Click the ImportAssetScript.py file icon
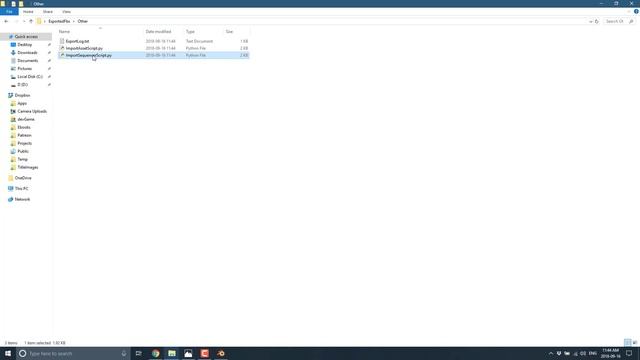Image resolution: width=640 pixels, height=360 pixels. pyautogui.click(x=62, y=48)
